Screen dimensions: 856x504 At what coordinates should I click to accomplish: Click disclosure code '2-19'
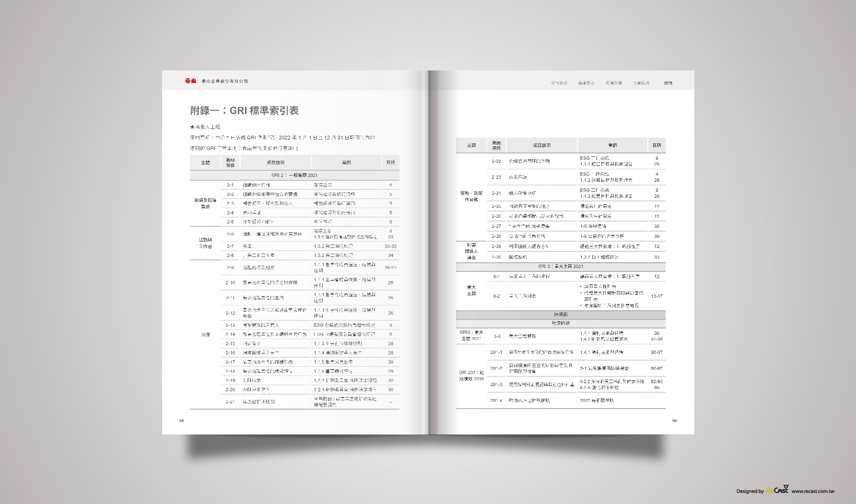[230, 380]
